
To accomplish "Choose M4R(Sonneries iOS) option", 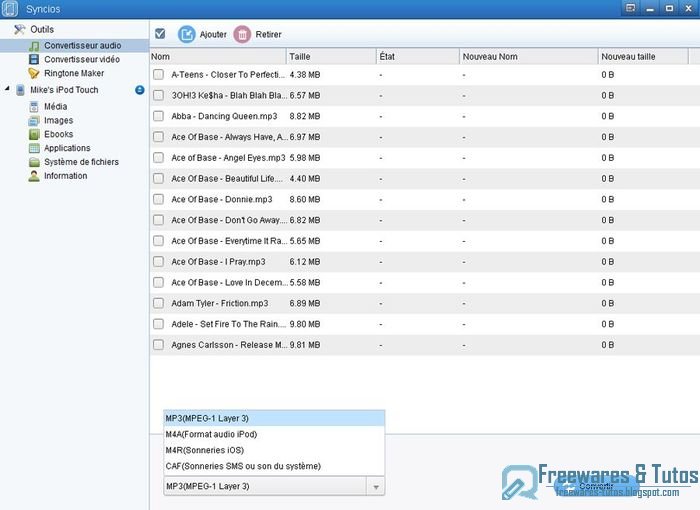I will [274, 450].
